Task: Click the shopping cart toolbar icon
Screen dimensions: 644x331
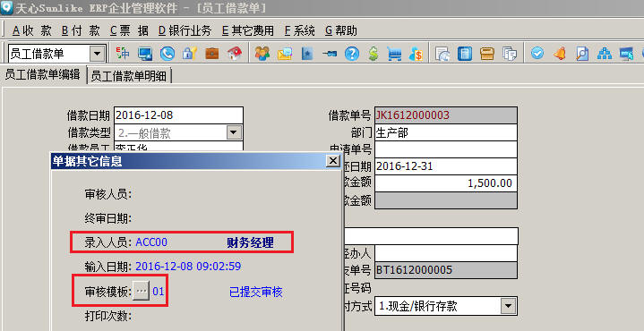Action: tap(394, 54)
